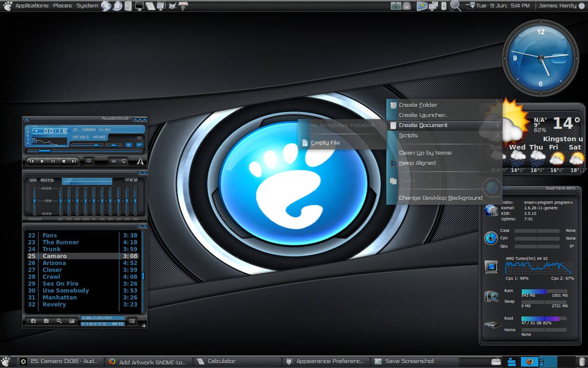Image resolution: width=588 pixels, height=368 pixels.
Task: Open the playlist list-menu button
Action: click(132, 321)
